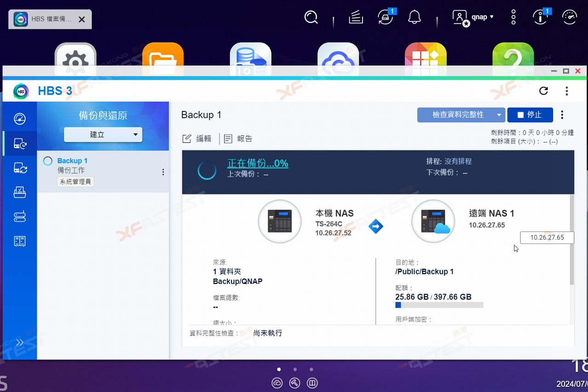Click the 遠端 NAS 1 cloud device icon

(433, 222)
